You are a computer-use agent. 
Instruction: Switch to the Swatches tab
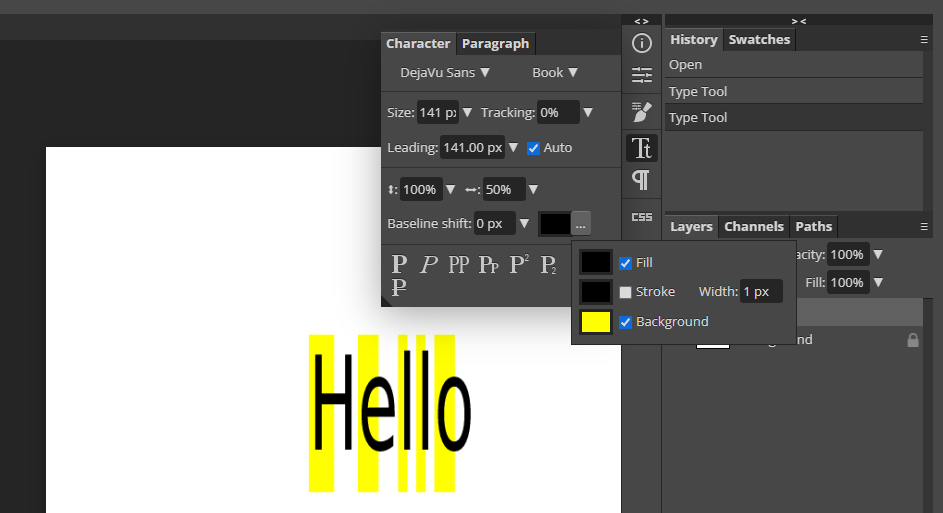[x=759, y=40]
